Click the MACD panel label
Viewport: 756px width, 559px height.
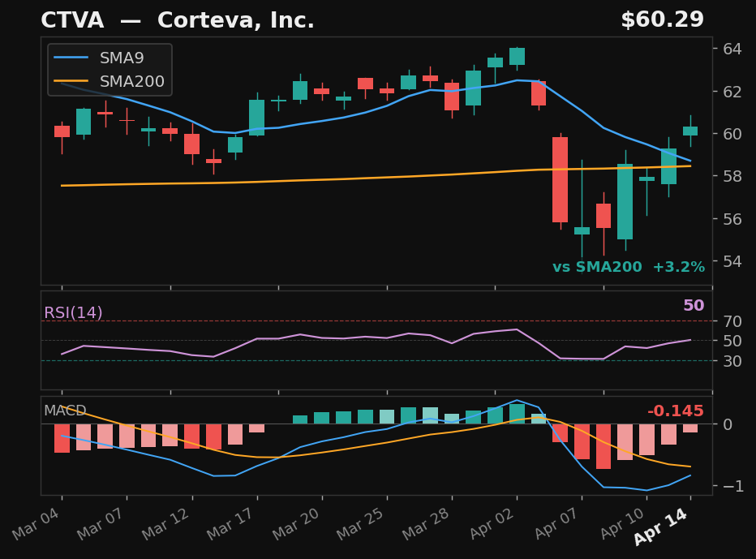(x=65, y=411)
